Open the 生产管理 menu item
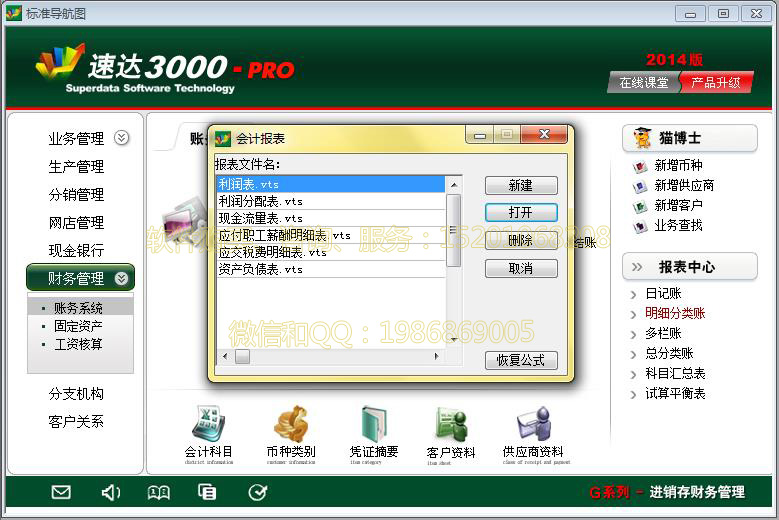 click(76, 167)
